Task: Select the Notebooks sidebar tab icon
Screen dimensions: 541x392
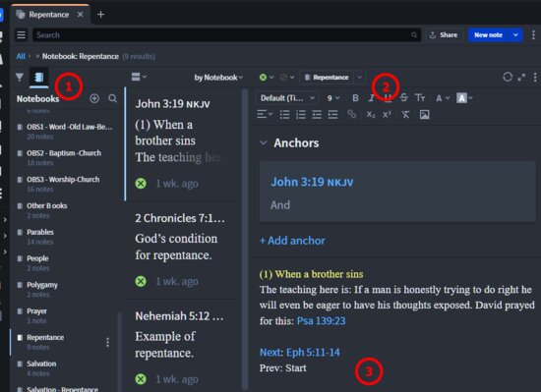Action: (39, 77)
